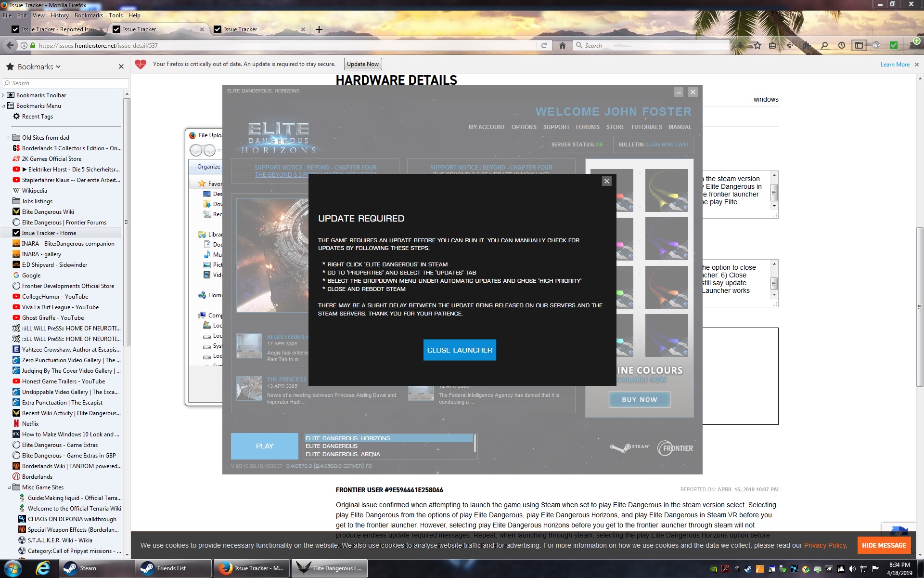This screenshot has width=924, height=578.
Task: Click the orange engine colour thumbnail
Action: pos(667,287)
